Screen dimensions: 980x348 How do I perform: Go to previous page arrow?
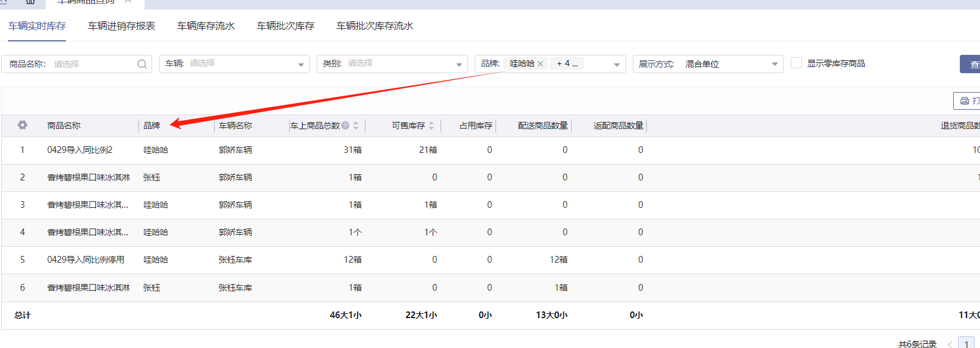coord(949,344)
